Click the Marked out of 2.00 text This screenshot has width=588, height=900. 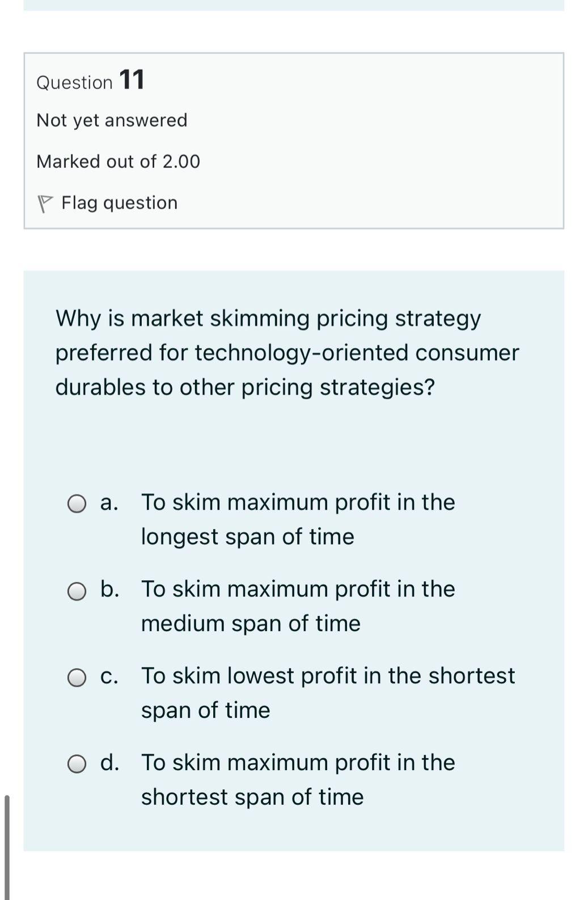pyautogui.click(x=118, y=161)
